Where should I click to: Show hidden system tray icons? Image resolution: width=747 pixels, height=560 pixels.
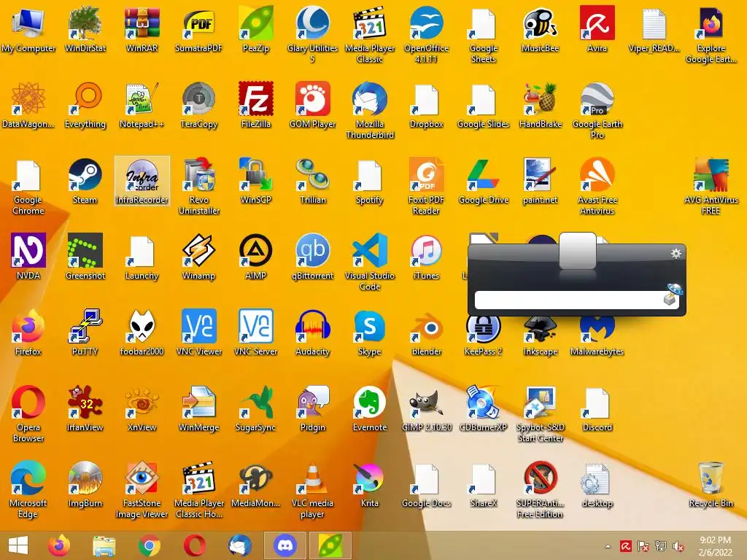click(608, 546)
